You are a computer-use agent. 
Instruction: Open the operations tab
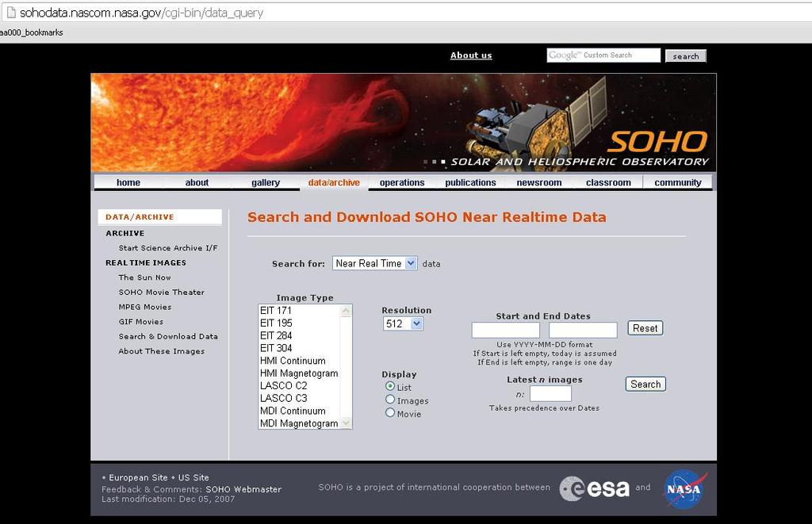pos(402,182)
